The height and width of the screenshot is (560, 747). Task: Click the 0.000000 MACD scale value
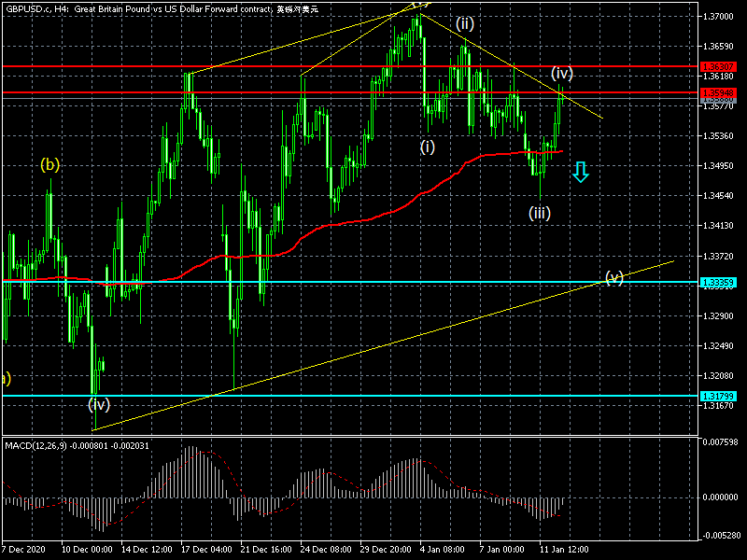pyautogui.click(x=720, y=497)
